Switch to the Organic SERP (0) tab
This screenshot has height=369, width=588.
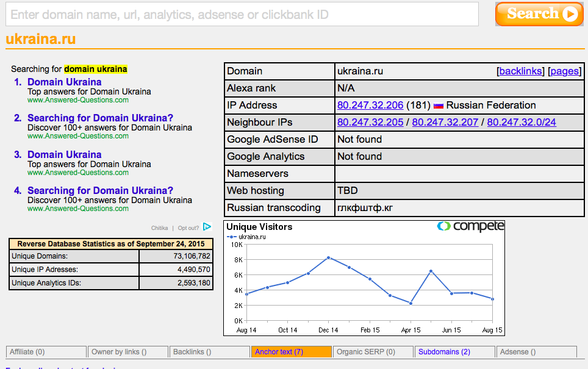point(373,352)
